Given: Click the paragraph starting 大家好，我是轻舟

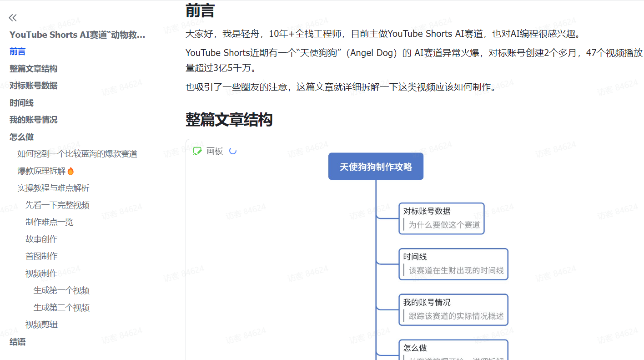Looking at the screenshot, I should click(383, 34).
